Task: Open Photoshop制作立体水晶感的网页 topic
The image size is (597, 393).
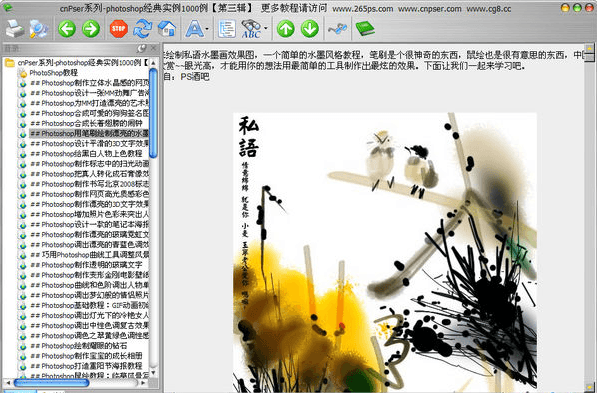Action: click(89, 83)
